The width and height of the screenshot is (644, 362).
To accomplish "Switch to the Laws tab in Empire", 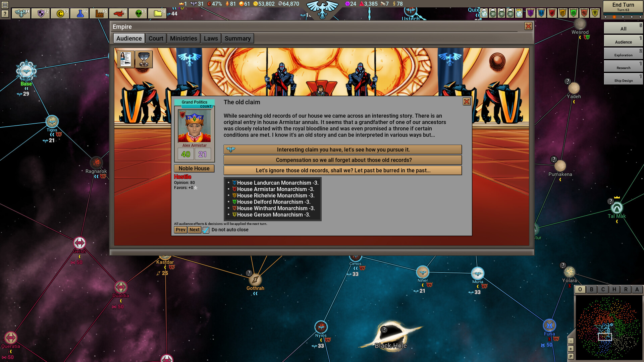I will tap(211, 39).
